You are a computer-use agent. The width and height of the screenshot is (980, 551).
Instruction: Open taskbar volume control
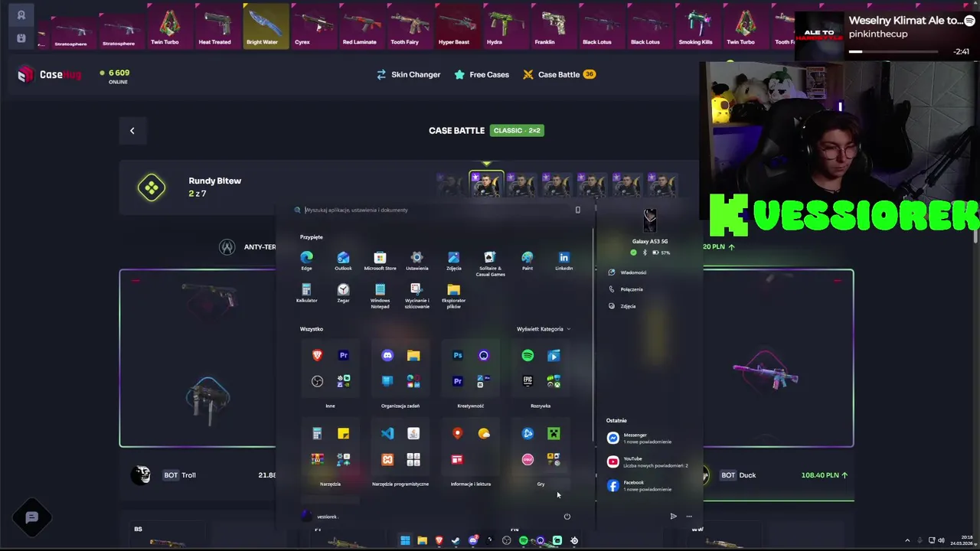coord(941,540)
